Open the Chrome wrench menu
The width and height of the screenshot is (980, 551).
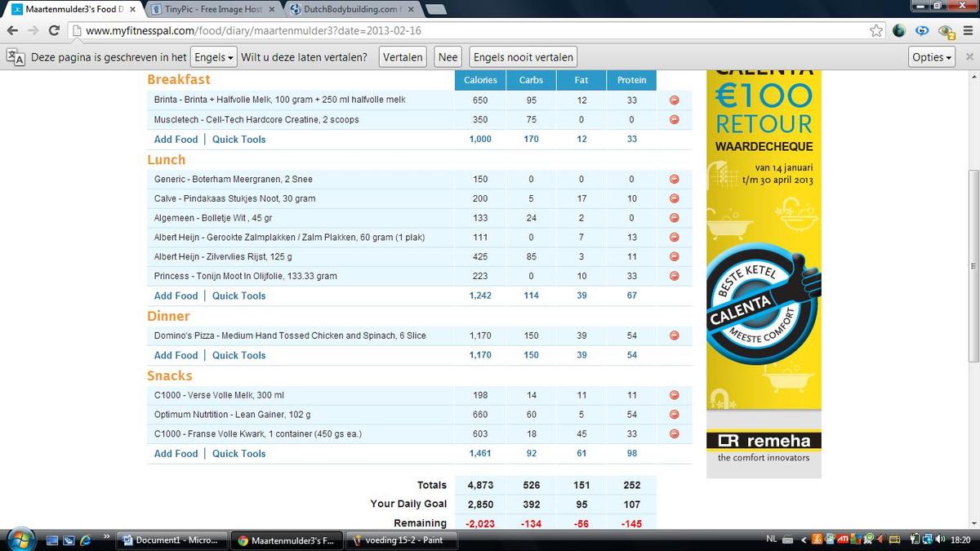968,31
